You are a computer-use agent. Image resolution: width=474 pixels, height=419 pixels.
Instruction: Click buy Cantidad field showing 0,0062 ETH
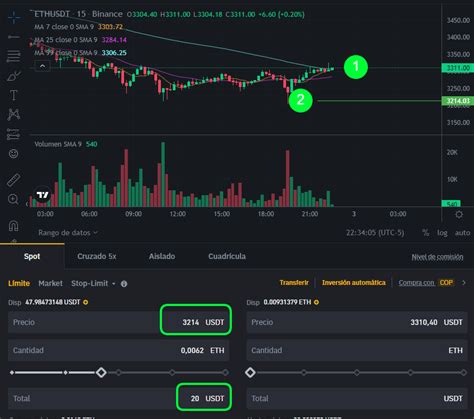pos(119,350)
